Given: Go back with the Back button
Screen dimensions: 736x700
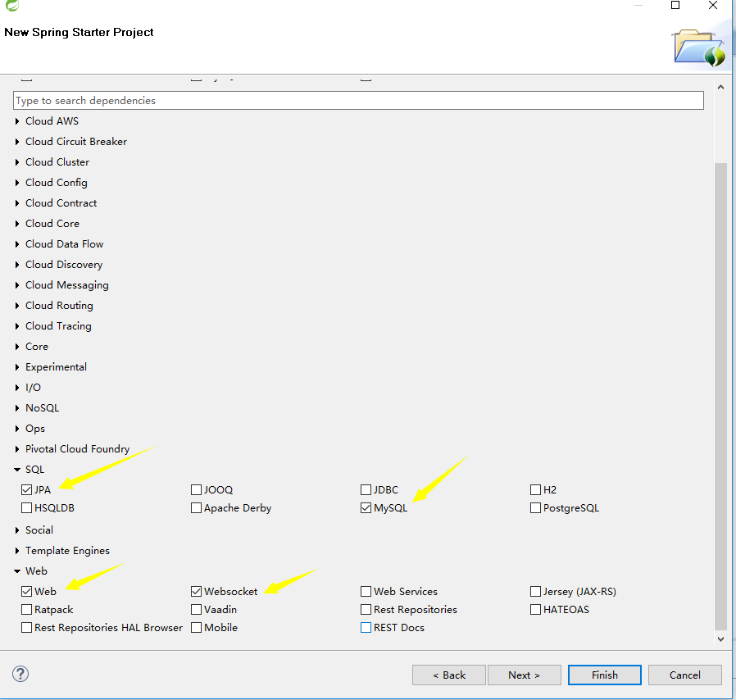Looking at the screenshot, I should tap(449, 675).
